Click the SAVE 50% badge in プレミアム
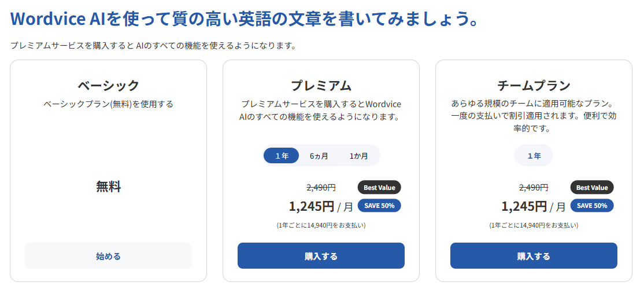The image size is (644, 293). click(x=379, y=206)
